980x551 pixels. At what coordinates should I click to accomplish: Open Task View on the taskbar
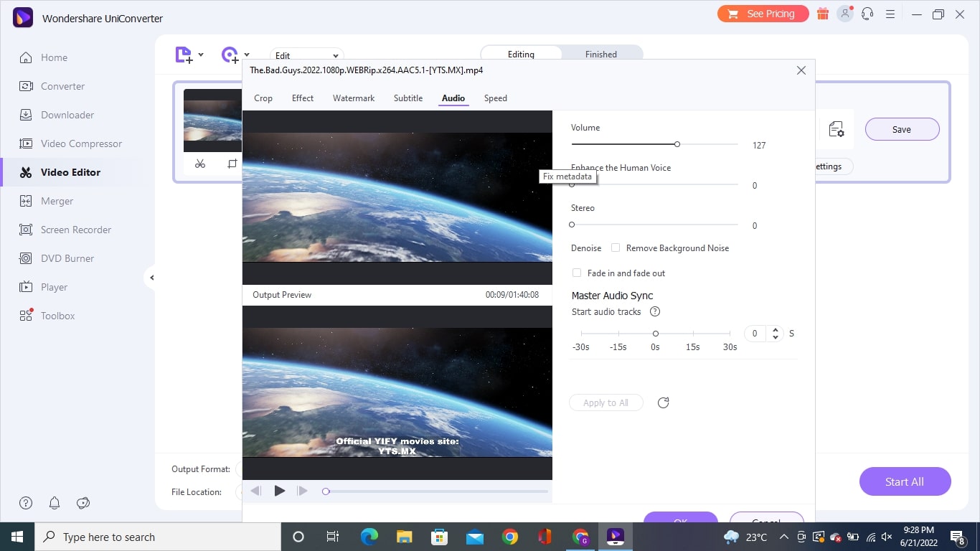point(332,537)
